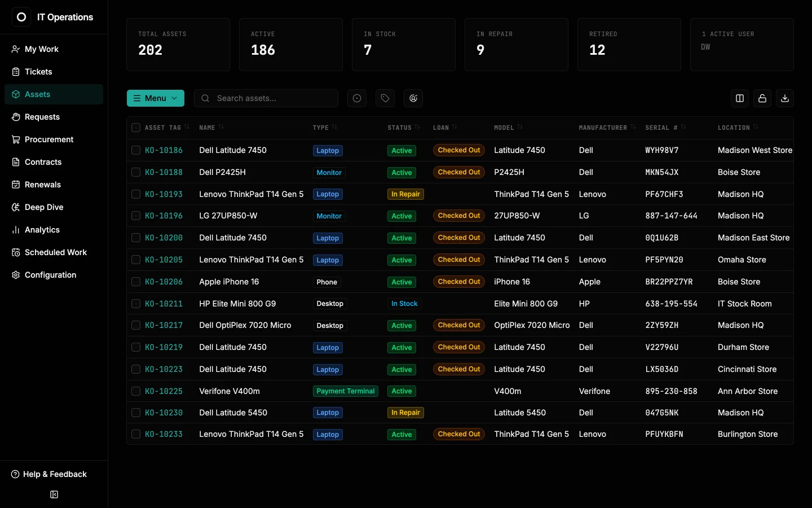Sort by the Asset Tag column
This screenshot has width=812, height=508.
(167, 128)
